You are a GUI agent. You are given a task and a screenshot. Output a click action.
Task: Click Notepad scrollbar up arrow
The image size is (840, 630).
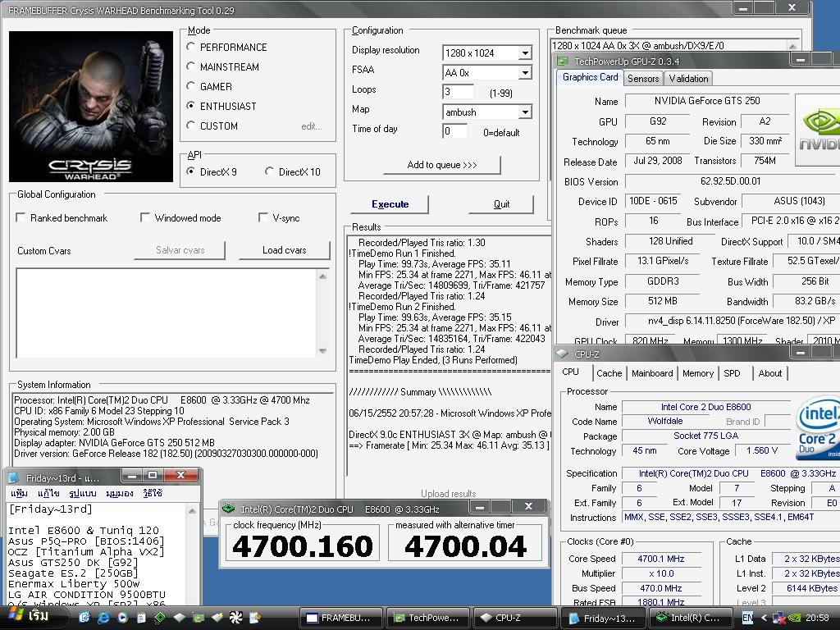click(192, 511)
